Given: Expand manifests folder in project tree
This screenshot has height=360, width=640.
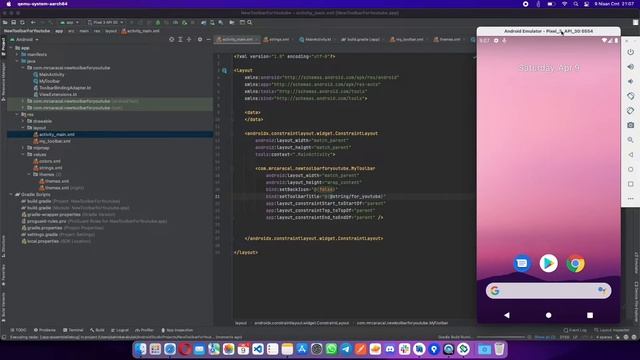Looking at the screenshot, I should 17,54.
